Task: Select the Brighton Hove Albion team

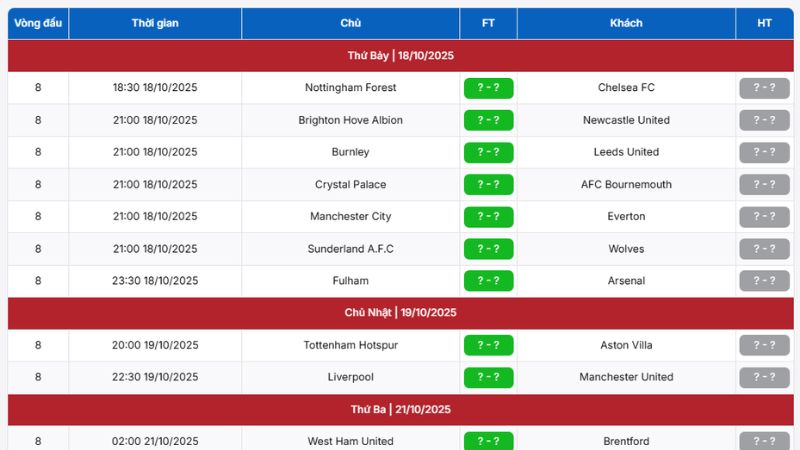Action: click(350, 120)
